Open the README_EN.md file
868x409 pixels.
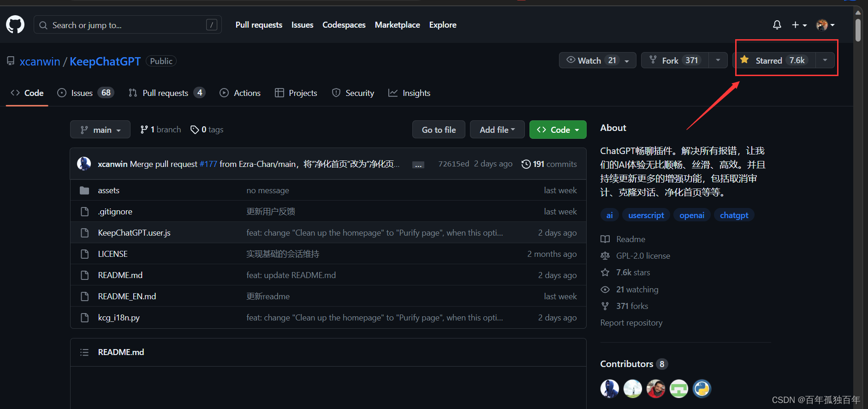127,296
